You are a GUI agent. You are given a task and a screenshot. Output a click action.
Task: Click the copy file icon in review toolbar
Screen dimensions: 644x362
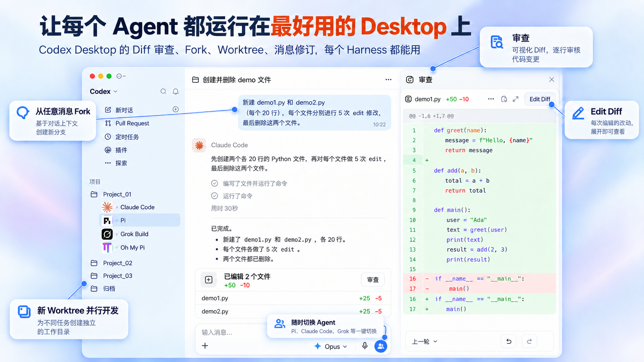click(504, 99)
